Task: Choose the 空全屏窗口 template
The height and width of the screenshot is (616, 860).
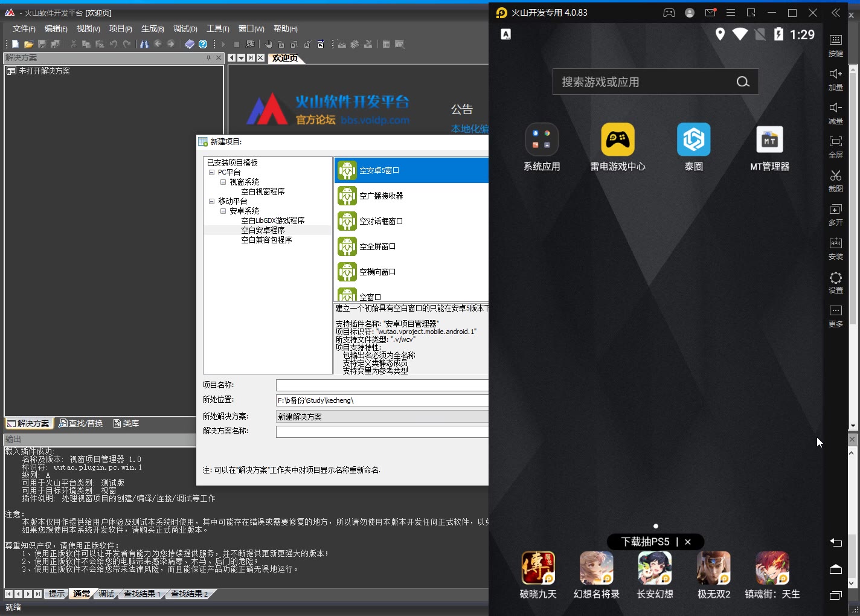Action: [411, 246]
